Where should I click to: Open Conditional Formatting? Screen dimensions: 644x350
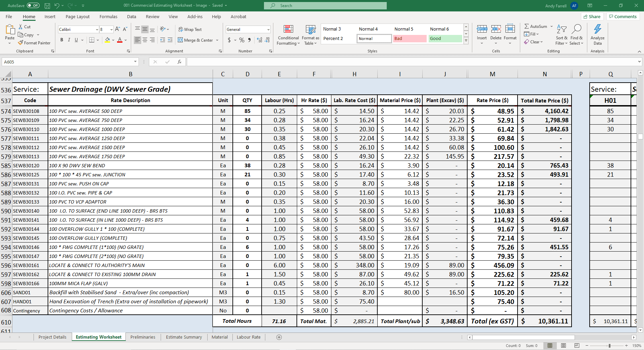pos(288,35)
